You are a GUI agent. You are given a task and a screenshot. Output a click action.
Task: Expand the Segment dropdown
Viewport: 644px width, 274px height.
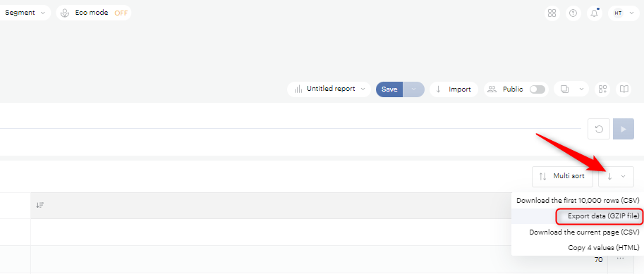point(25,13)
